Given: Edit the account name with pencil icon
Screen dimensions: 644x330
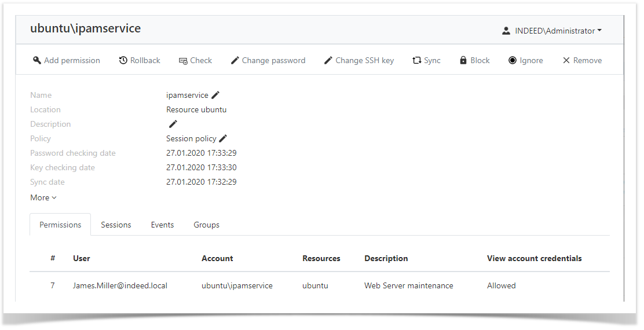Looking at the screenshot, I should [215, 95].
